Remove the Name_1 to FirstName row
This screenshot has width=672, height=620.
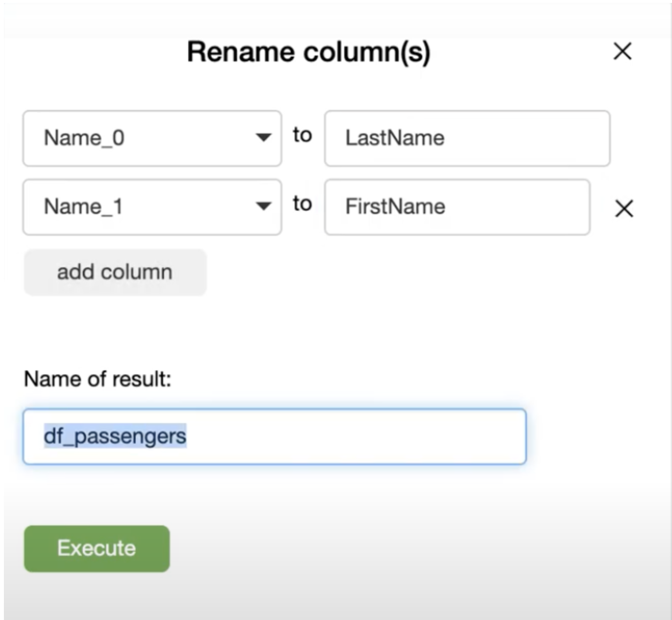624,209
